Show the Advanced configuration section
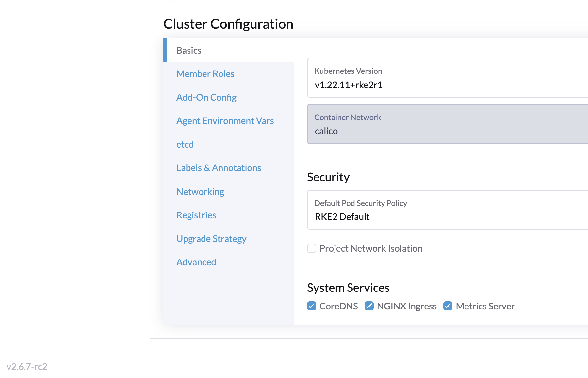The height and width of the screenshot is (378, 588). pyautogui.click(x=196, y=262)
